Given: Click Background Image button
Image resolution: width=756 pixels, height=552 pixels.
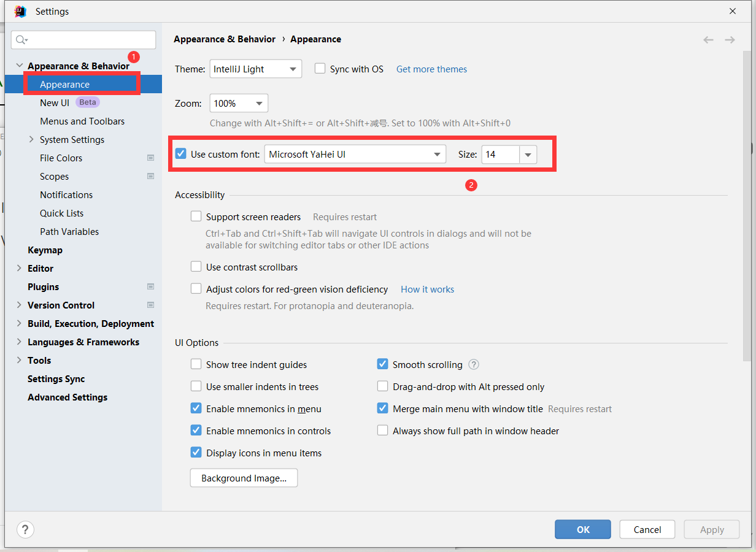Looking at the screenshot, I should click(x=244, y=478).
